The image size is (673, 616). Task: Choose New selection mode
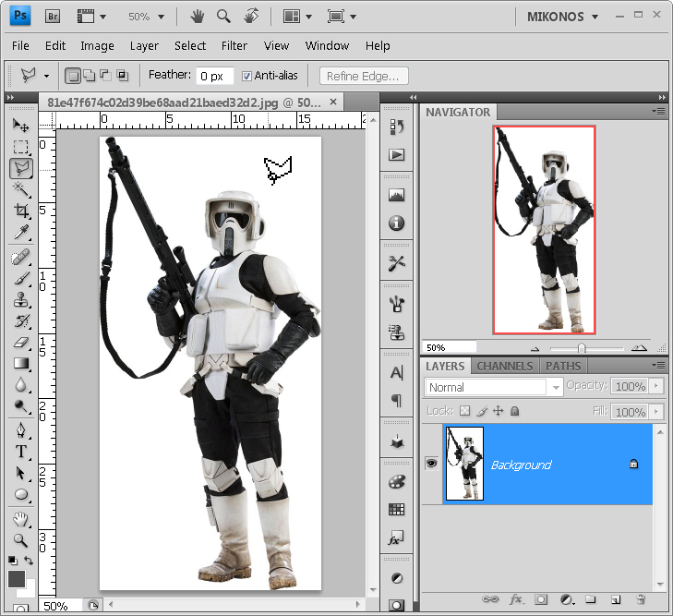73,76
